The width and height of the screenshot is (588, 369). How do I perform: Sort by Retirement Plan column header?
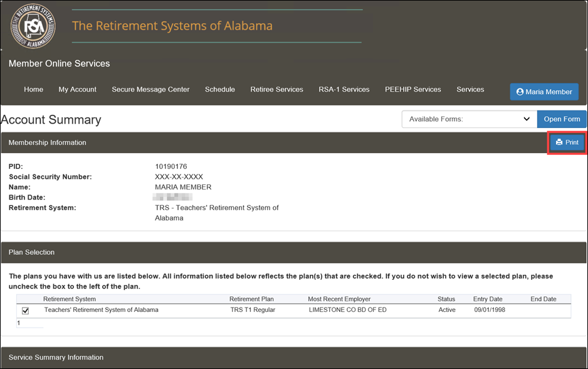pyautogui.click(x=251, y=299)
